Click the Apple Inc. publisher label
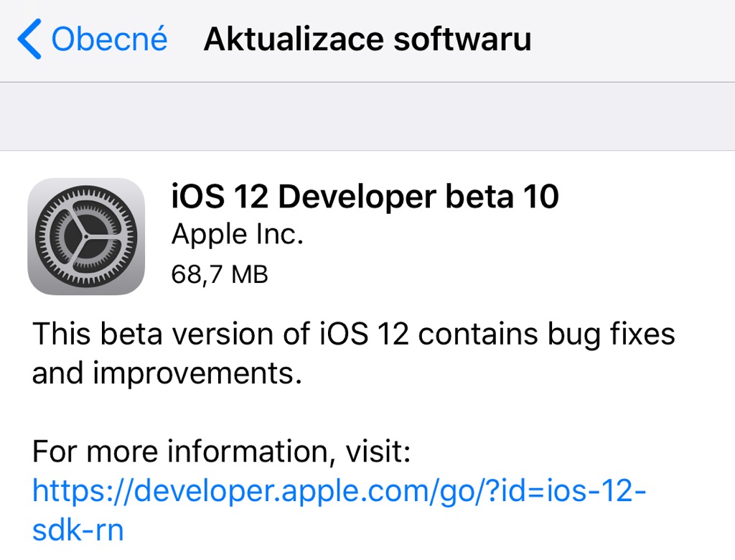Screen dimensions: 735x560 point(238,235)
